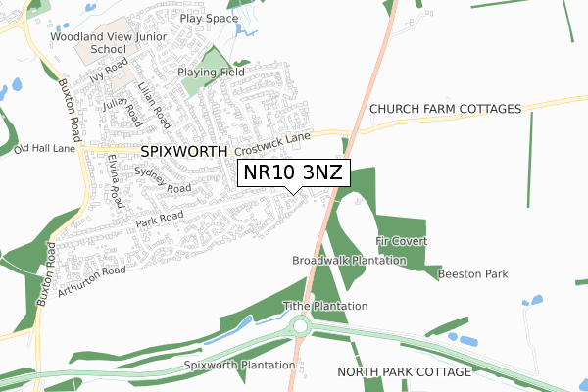The height and width of the screenshot is (392, 588).
Task: Click the Woodland View Junior School label
Action: [x=109, y=43]
